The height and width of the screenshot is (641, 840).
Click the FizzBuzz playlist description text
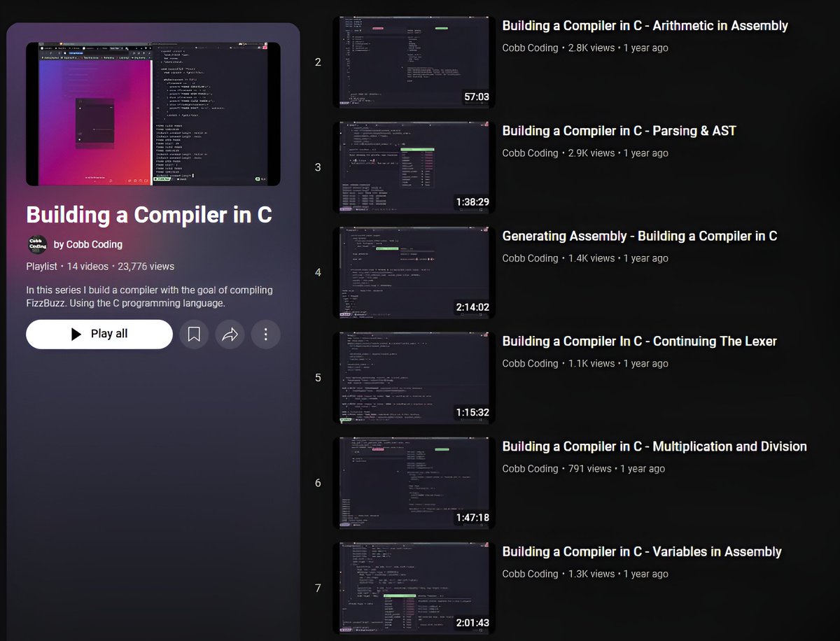(x=149, y=297)
